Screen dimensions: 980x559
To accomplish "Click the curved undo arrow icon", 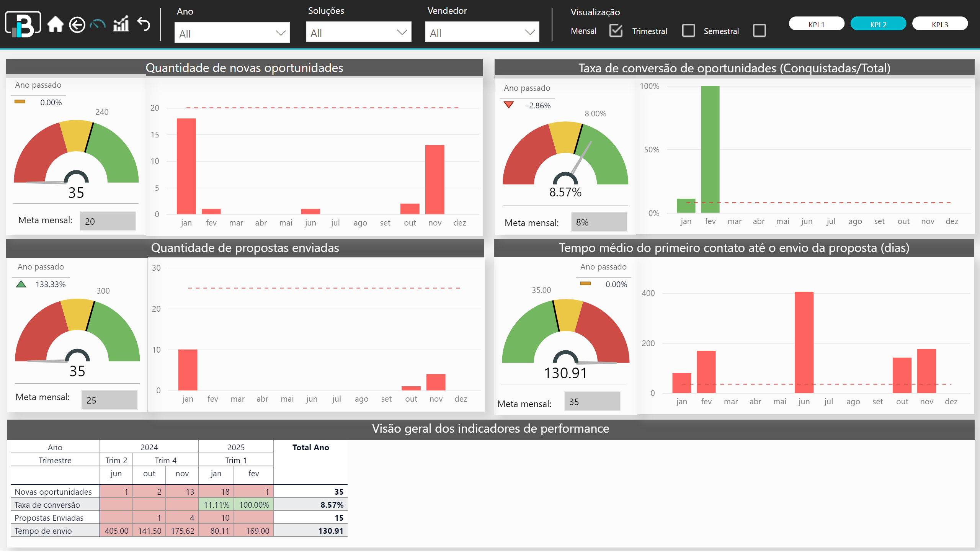I will coord(144,25).
